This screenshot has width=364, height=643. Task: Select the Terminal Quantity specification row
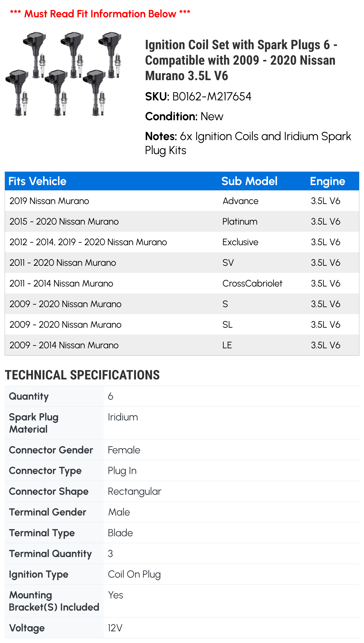click(182, 553)
